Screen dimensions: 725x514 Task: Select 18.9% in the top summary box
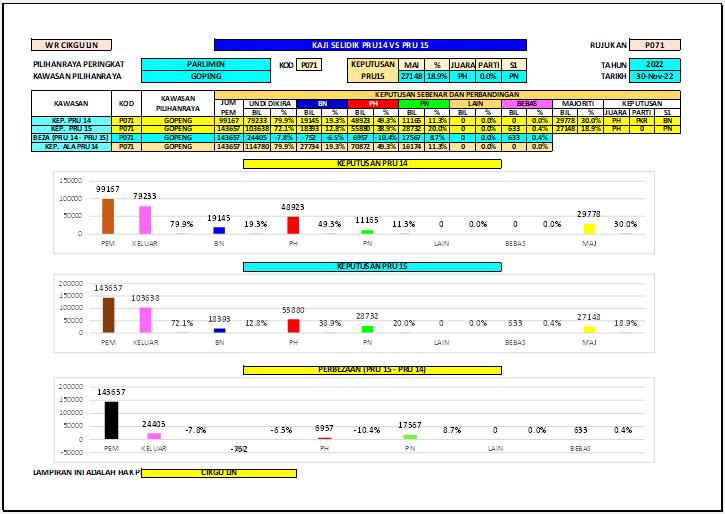click(437, 76)
